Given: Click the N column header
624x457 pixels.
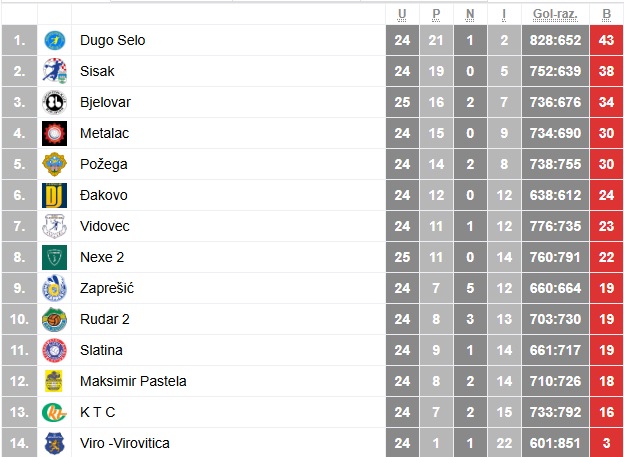Looking at the screenshot, I should 470,14.
